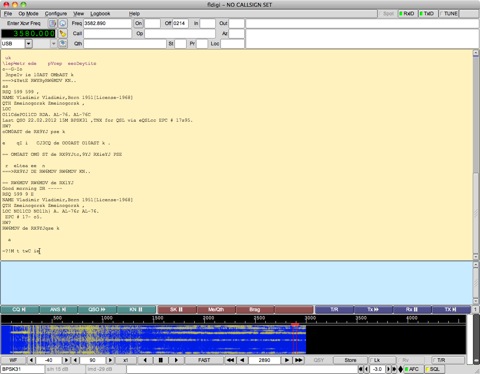Click the decrease arrow left of 90
This screenshot has width=480, height=374.
(x=75, y=360)
